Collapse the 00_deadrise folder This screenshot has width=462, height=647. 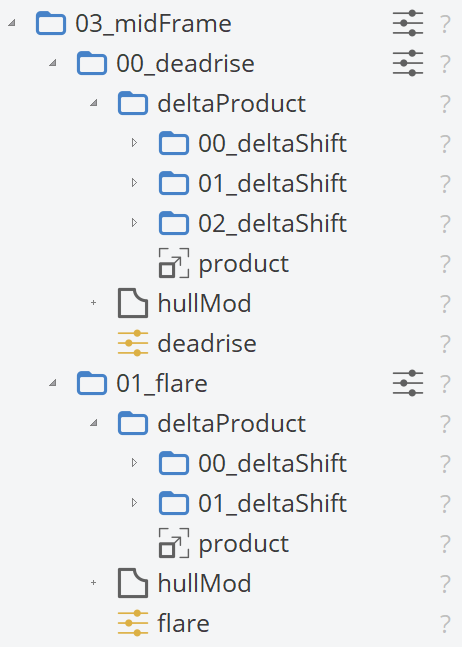pos(53,63)
